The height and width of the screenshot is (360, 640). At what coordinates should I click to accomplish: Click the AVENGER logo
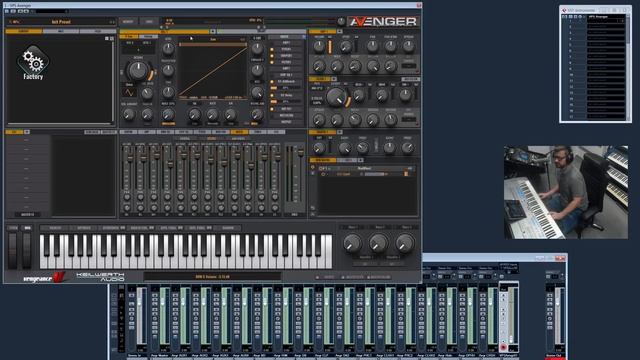[x=382, y=22]
